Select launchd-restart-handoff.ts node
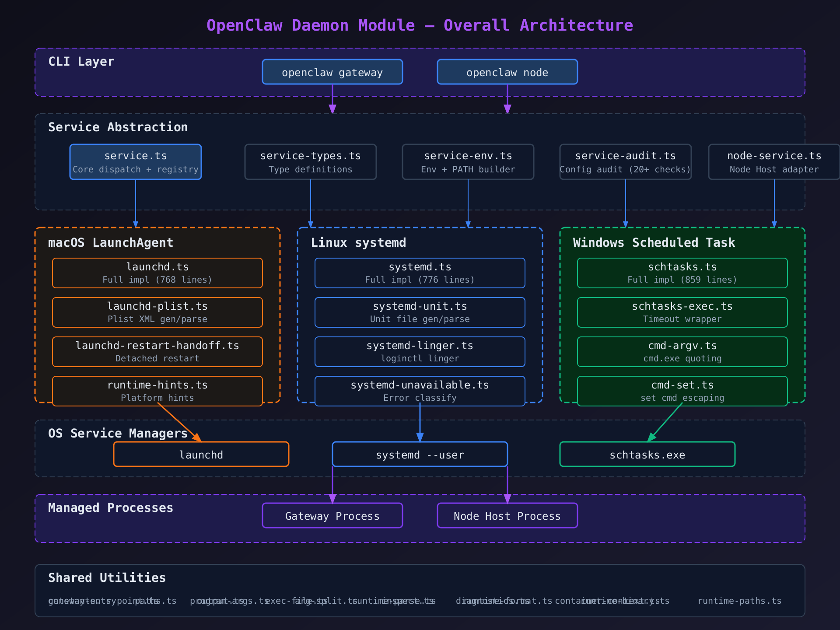This screenshot has height=630, width=840. click(157, 352)
